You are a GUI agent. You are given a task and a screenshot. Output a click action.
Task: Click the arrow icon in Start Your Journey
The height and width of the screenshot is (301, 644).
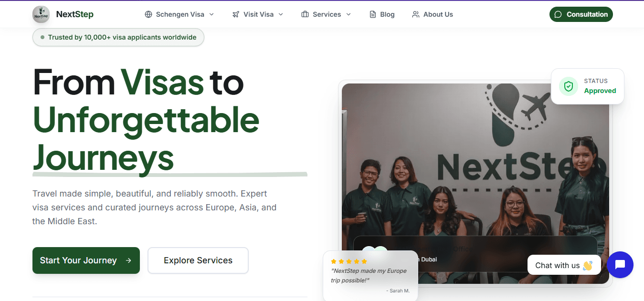(x=128, y=260)
